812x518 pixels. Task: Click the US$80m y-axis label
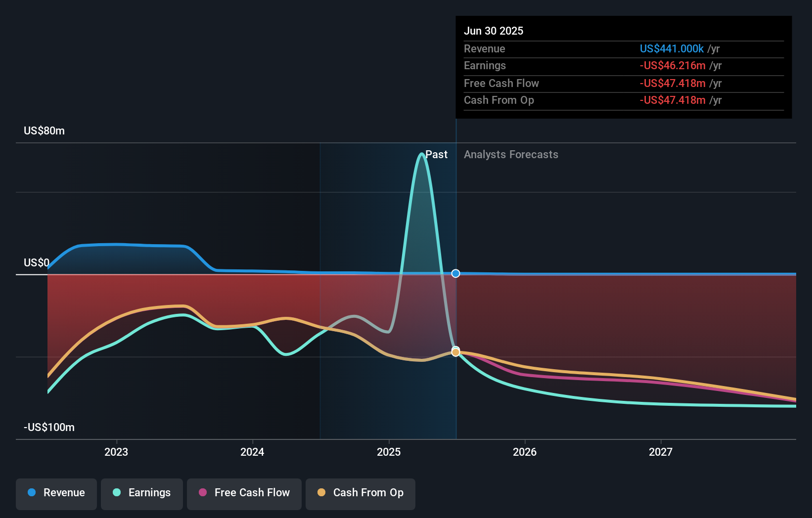44,130
